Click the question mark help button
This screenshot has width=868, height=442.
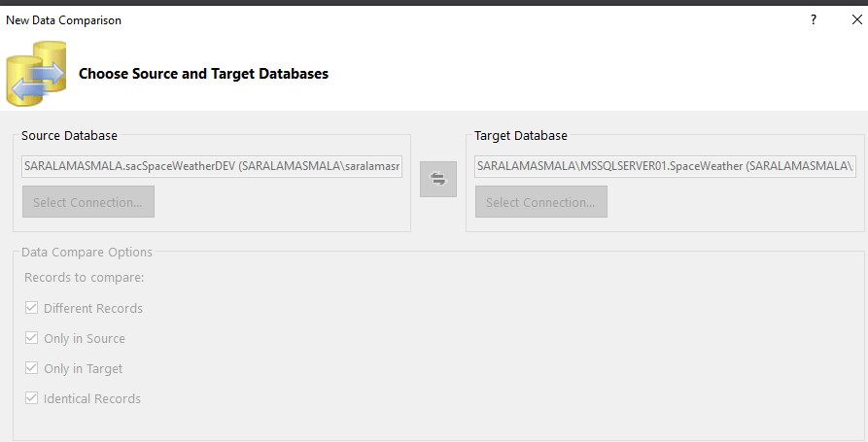tap(814, 19)
